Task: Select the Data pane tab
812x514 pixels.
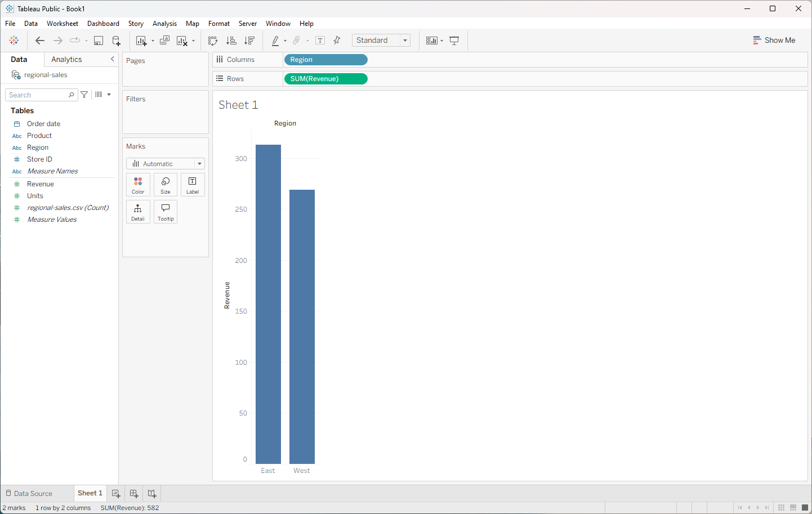Action: 19,59
